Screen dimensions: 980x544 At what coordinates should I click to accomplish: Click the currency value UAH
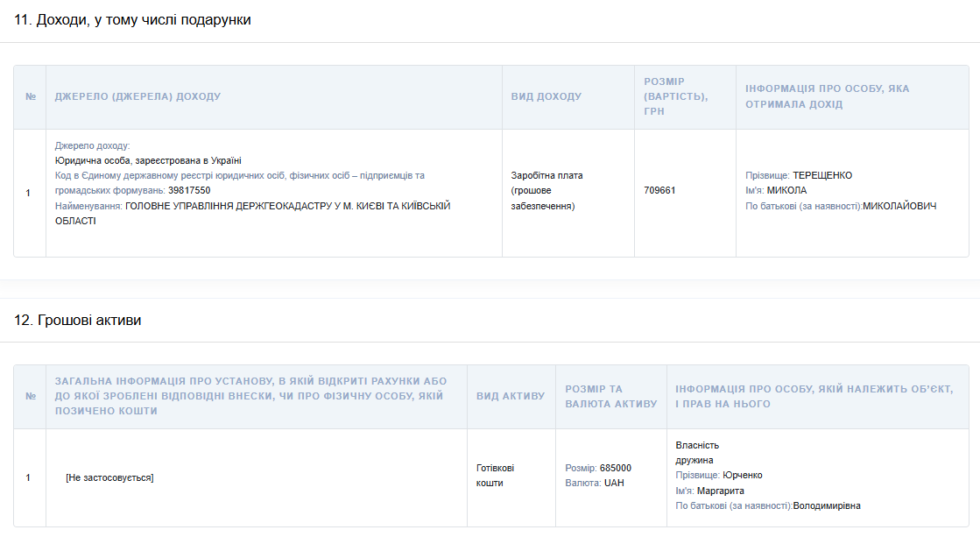[614, 483]
